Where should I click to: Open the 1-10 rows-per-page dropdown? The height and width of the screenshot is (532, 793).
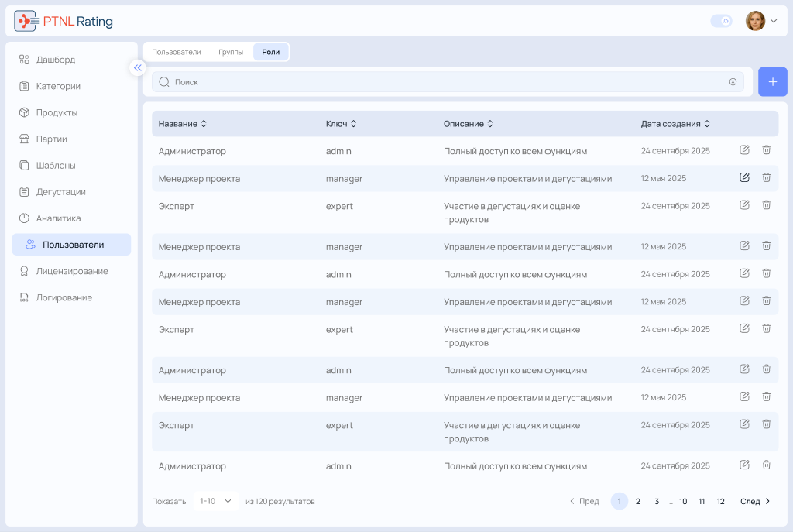click(215, 501)
